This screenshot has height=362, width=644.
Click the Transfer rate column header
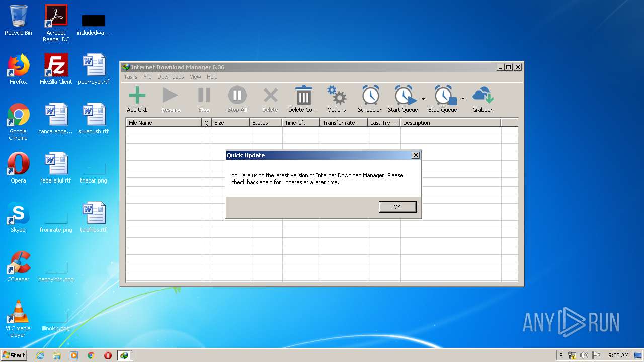(x=344, y=123)
